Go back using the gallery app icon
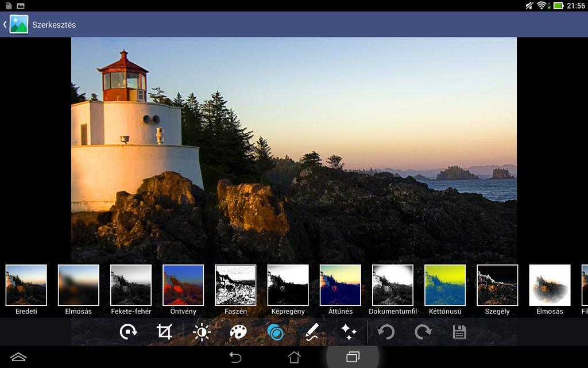The height and width of the screenshot is (368, 588). 18,24
